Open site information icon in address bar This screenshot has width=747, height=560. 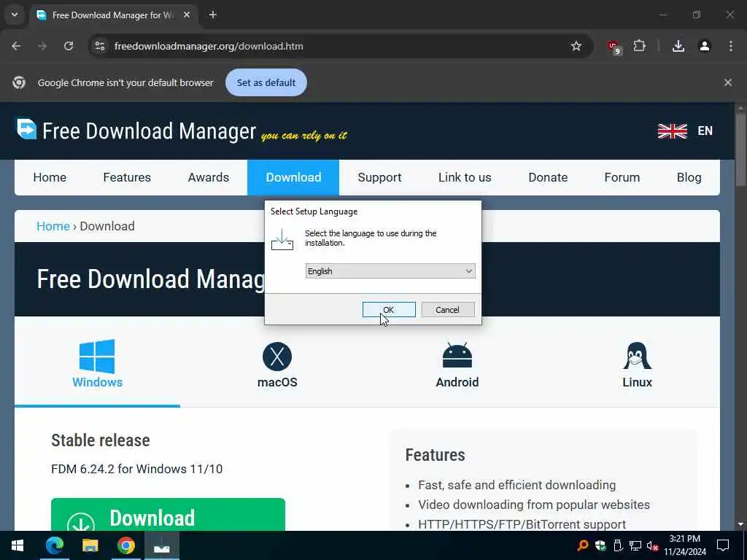99,46
